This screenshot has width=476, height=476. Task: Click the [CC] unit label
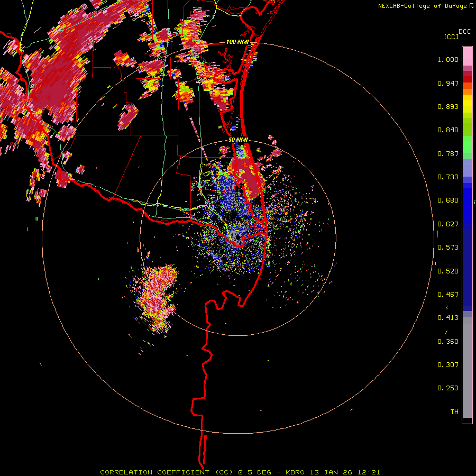coord(452,36)
